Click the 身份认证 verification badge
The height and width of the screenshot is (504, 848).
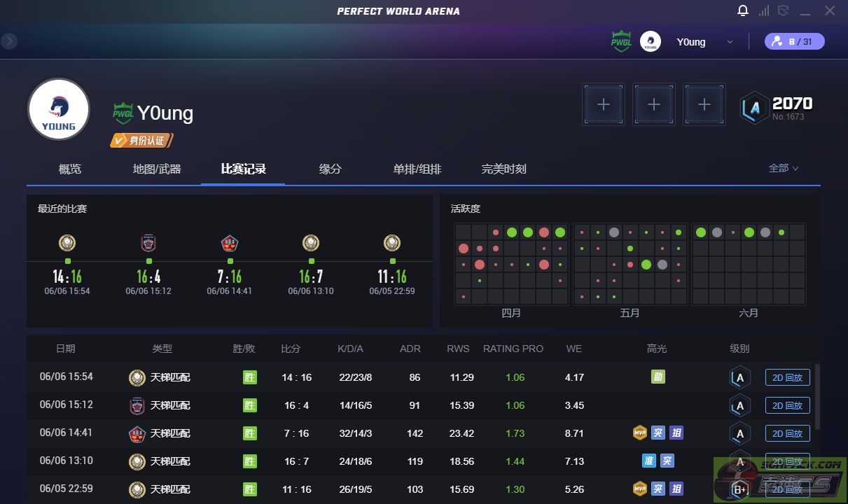tap(141, 141)
